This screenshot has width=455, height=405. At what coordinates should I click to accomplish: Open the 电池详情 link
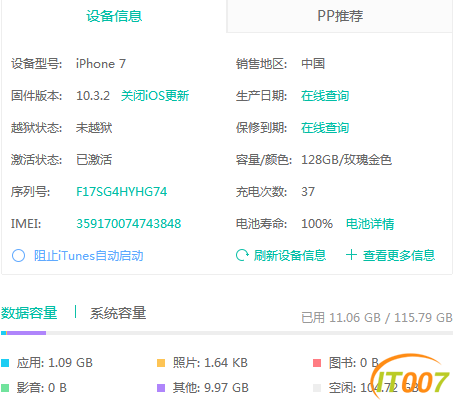[x=370, y=224]
